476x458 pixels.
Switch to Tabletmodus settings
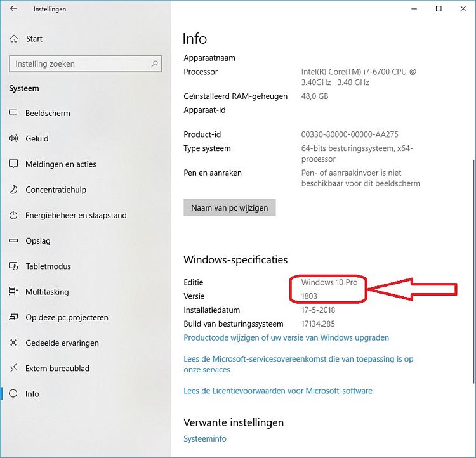pos(48,266)
